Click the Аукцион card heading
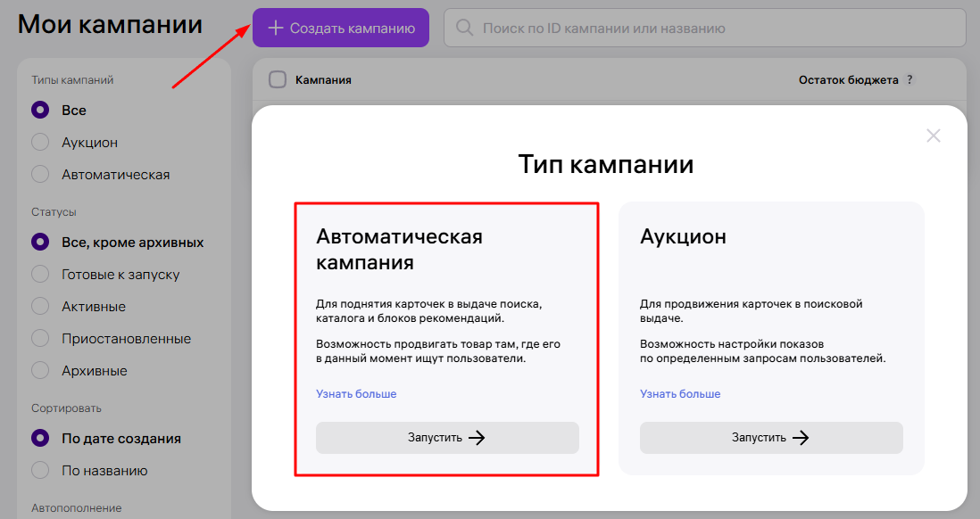Screen dimensions: 980x519 pyautogui.click(x=683, y=236)
